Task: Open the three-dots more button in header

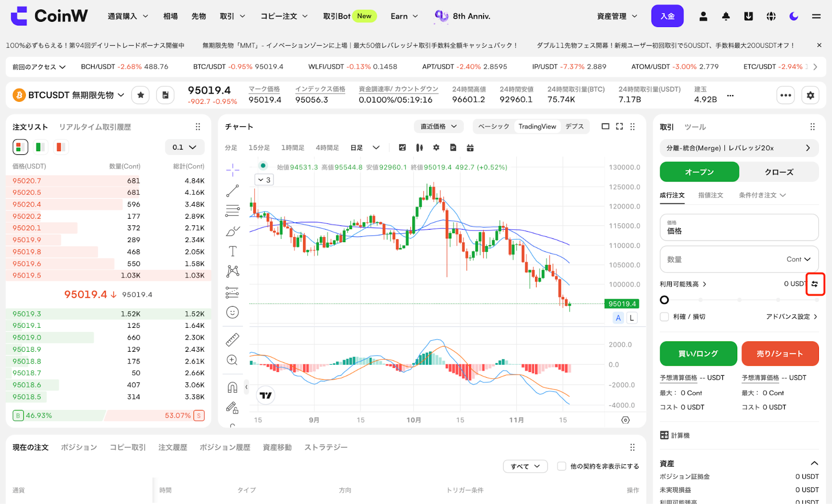Action: [x=786, y=95]
